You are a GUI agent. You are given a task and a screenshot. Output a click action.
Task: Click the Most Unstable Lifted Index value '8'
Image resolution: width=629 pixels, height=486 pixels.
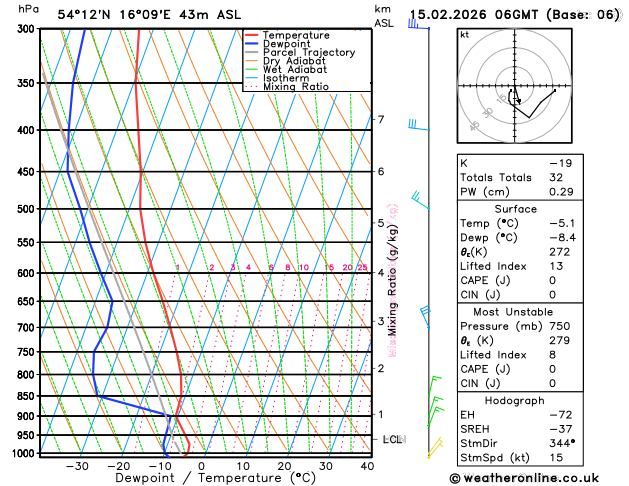[553, 355]
